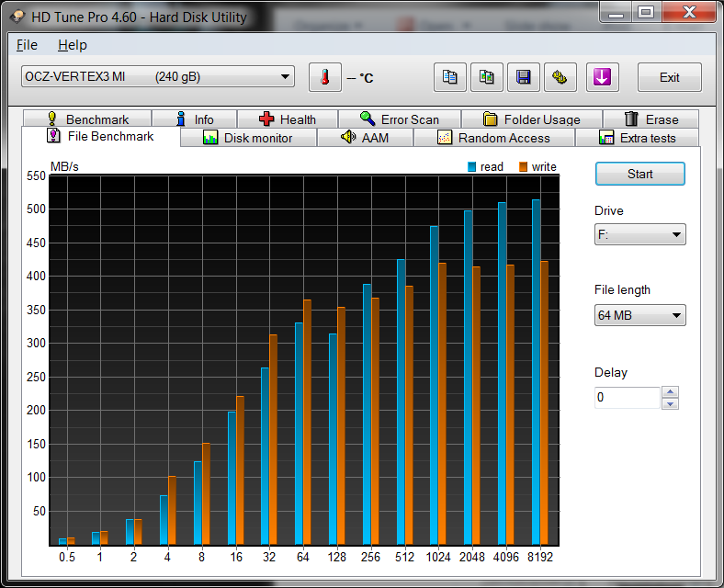Copy screenshot to clipboard icon

487,77
